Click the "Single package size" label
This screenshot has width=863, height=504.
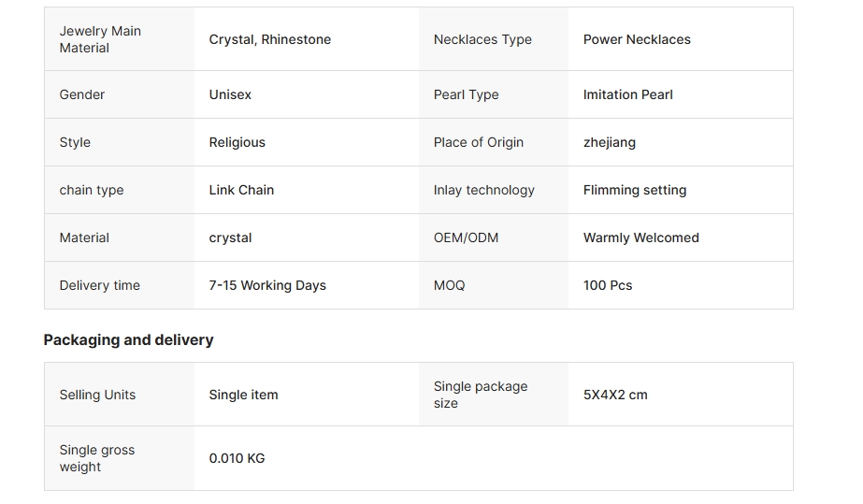pos(480,395)
